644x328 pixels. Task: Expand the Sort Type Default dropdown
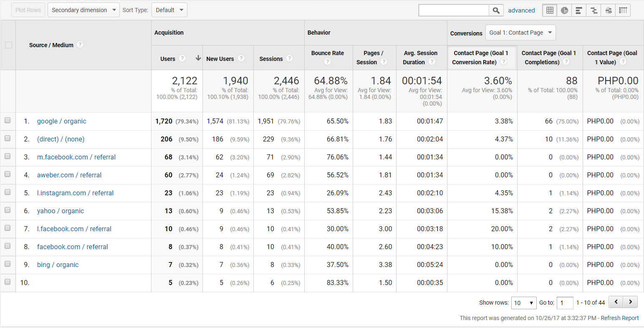[x=169, y=10]
